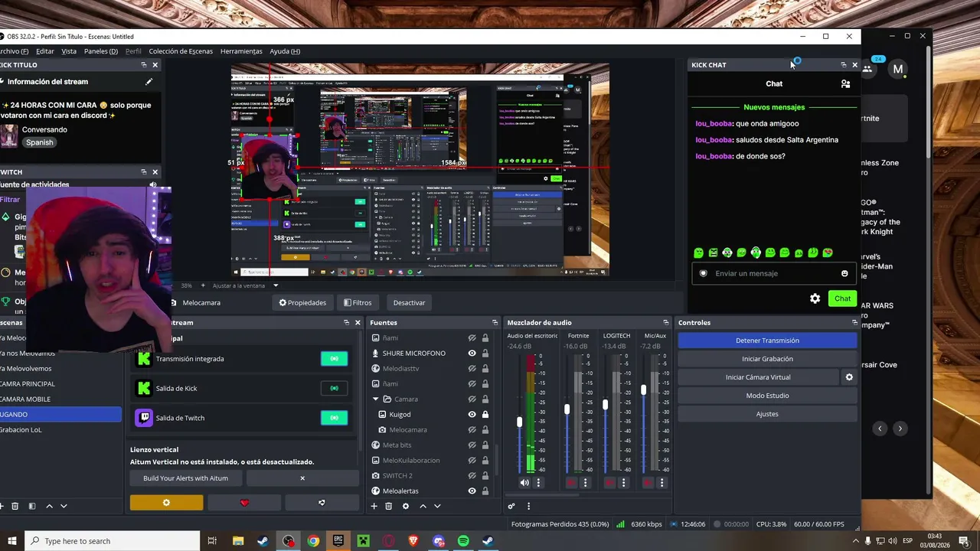This screenshot has width=980, height=551.
Task: Open source properties gear in Fuentes panel
Action: [x=405, y=506]
